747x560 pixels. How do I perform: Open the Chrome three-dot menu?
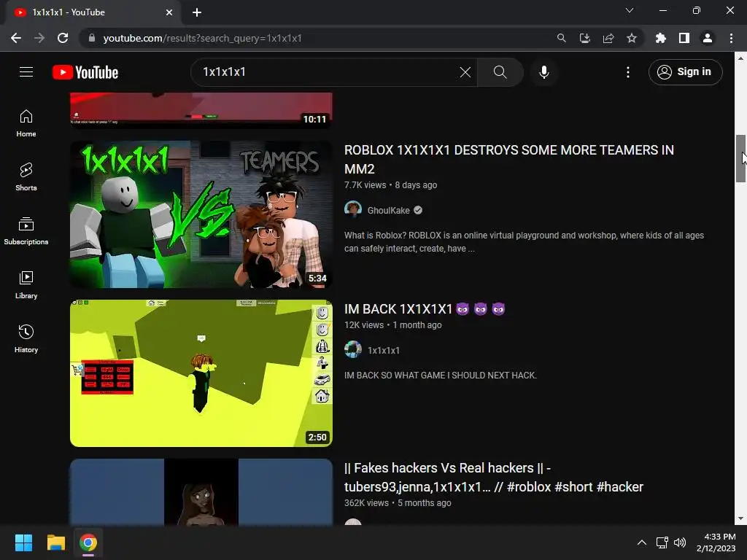point(731,38)
